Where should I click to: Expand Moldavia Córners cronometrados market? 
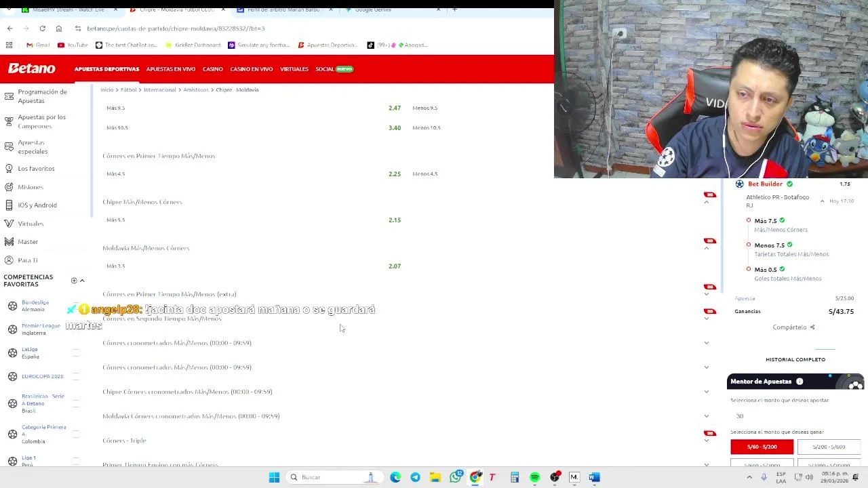coord(706,416)
